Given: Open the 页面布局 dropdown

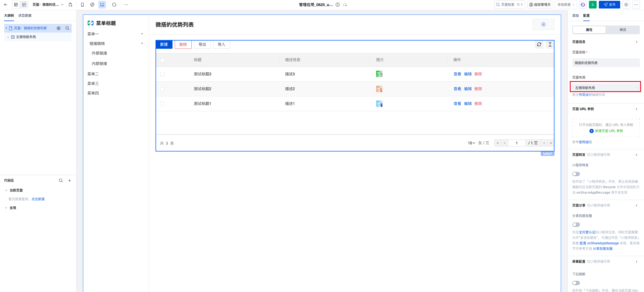Looking at the screenshot, I should pos(605,88).
